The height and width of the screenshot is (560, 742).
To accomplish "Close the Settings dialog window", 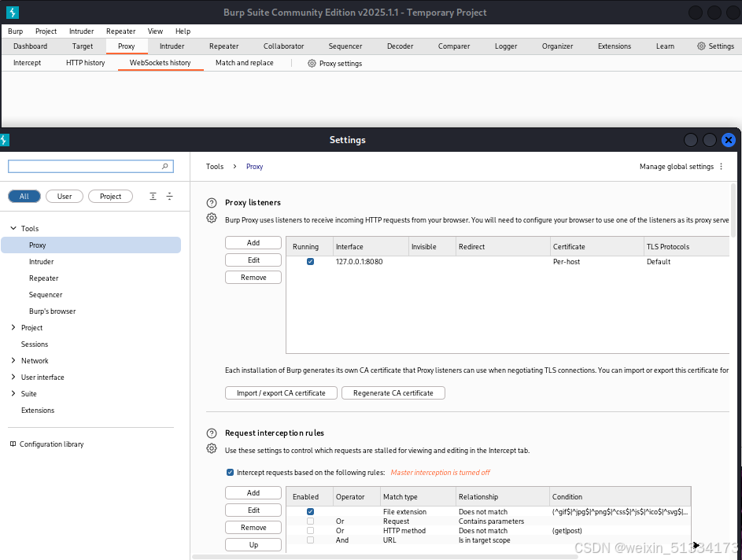I will pos(729,140).
